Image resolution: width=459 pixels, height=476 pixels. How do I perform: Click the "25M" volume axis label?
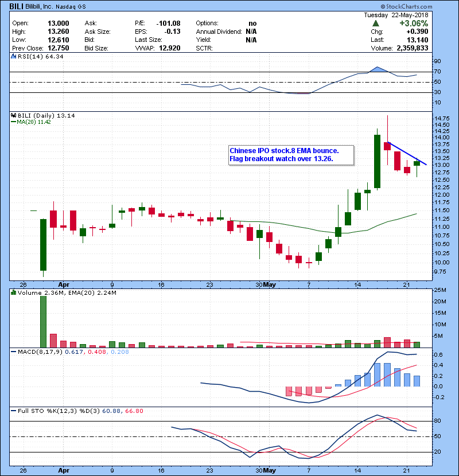(x=440, y=290)
